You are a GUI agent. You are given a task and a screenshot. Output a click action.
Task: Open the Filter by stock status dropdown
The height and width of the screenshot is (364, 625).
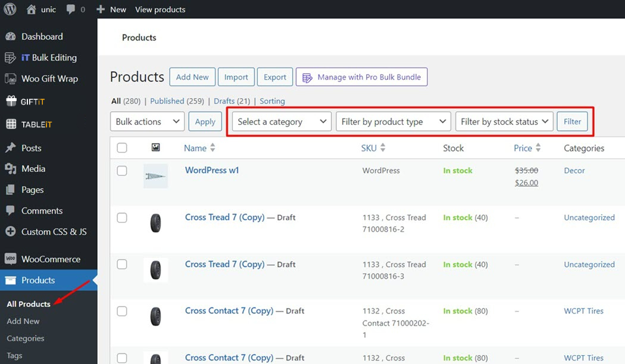[x=504, y=121]
